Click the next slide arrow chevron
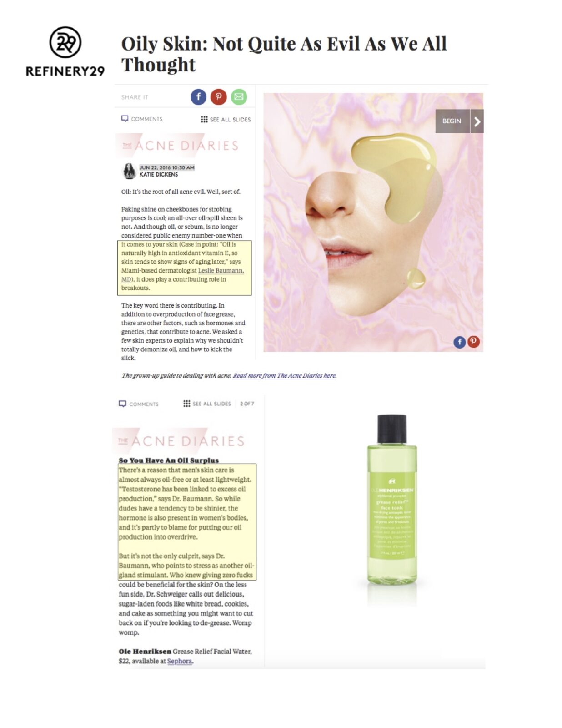 (477, 121)
